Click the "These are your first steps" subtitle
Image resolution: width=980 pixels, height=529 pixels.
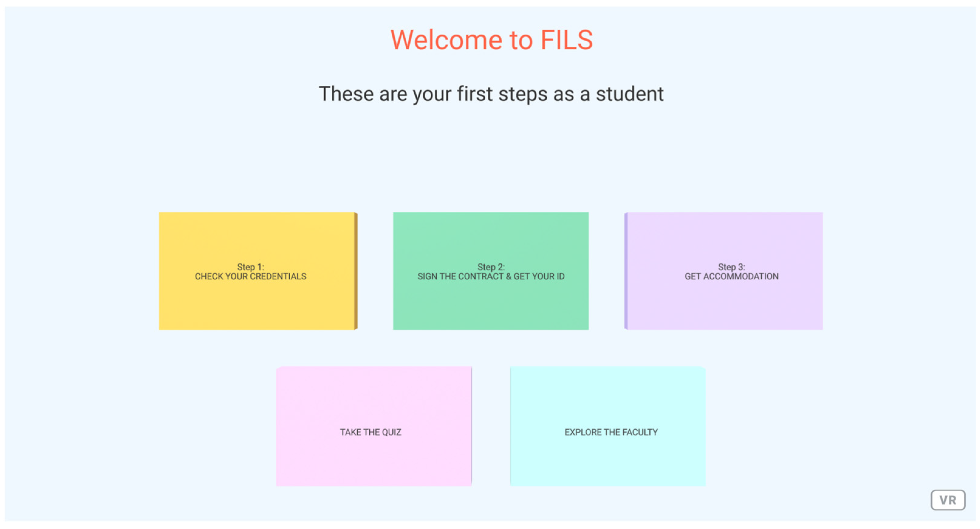491,94
